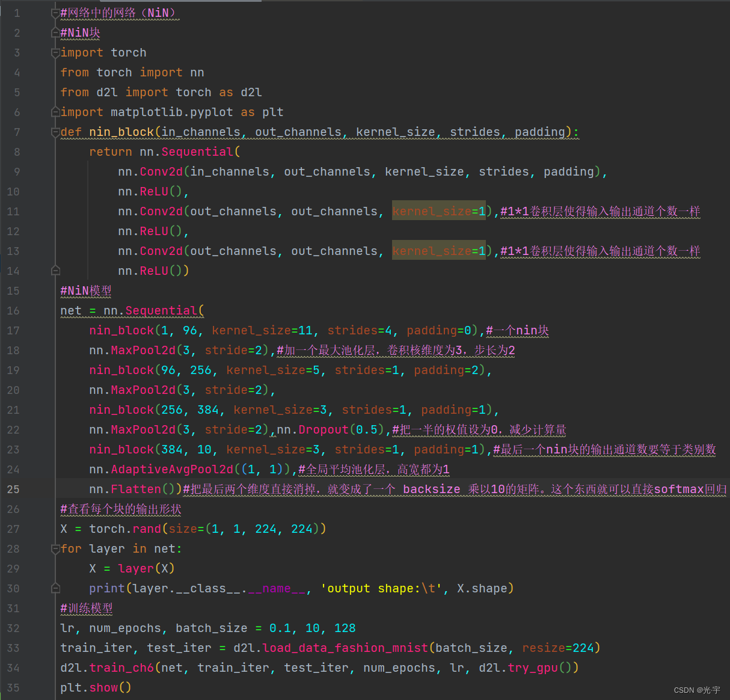Viewport: 730px width, 700px height.
Task: Select highlighted "kernel_size=1" on line 11
Action: pos(438,211)
